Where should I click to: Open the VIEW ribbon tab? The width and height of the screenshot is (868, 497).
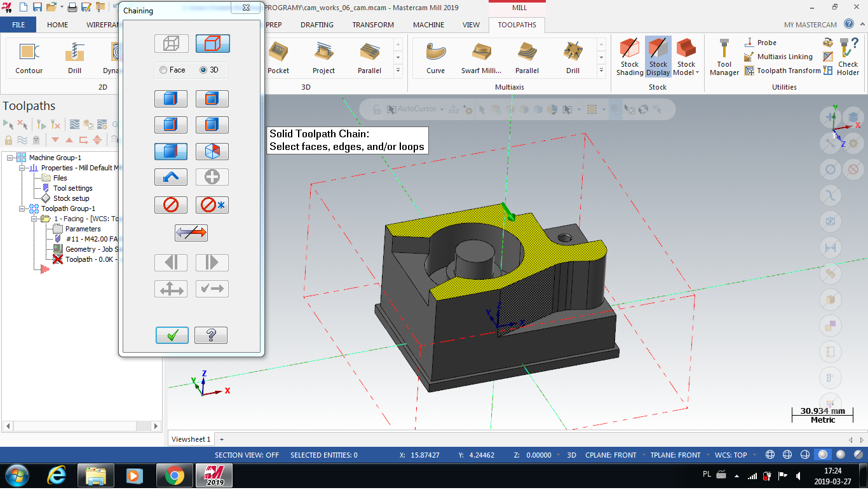[471, 25]
